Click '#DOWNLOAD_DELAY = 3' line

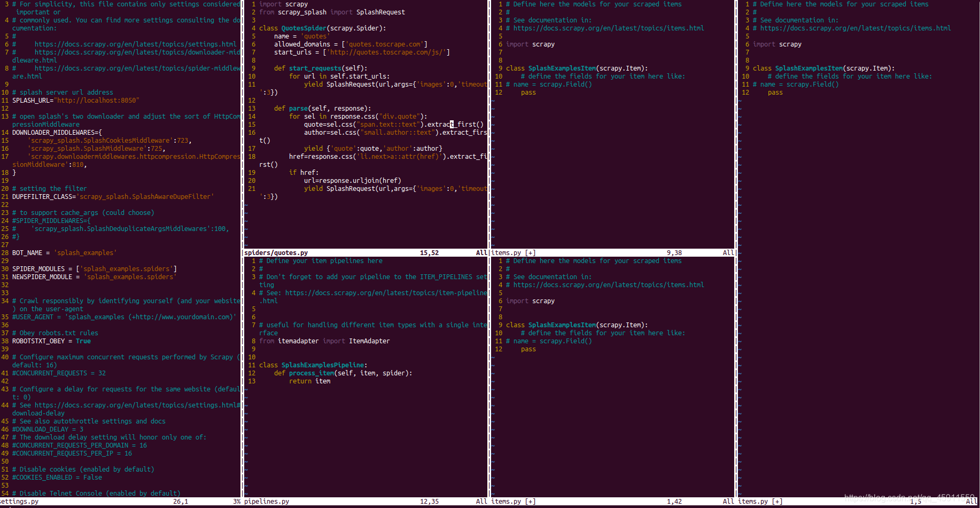[x=48, y=429]
